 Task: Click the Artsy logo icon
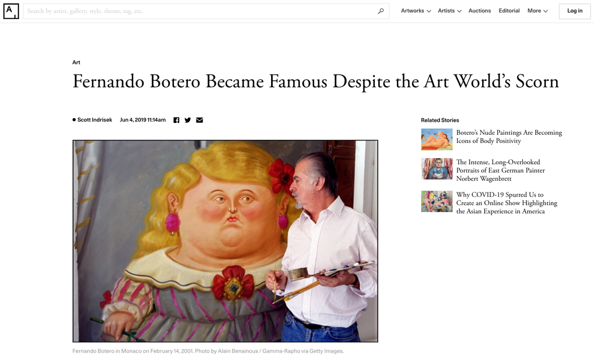pyautogui.click(x=11, y=11)
